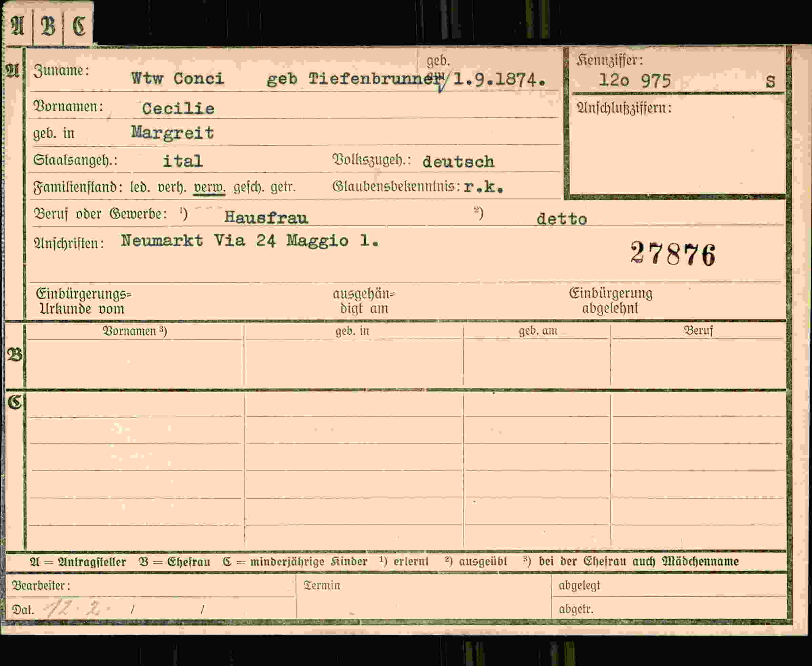
Task: Click the 'Vornamen:' field label in section A
Action: tap(69, 107)
